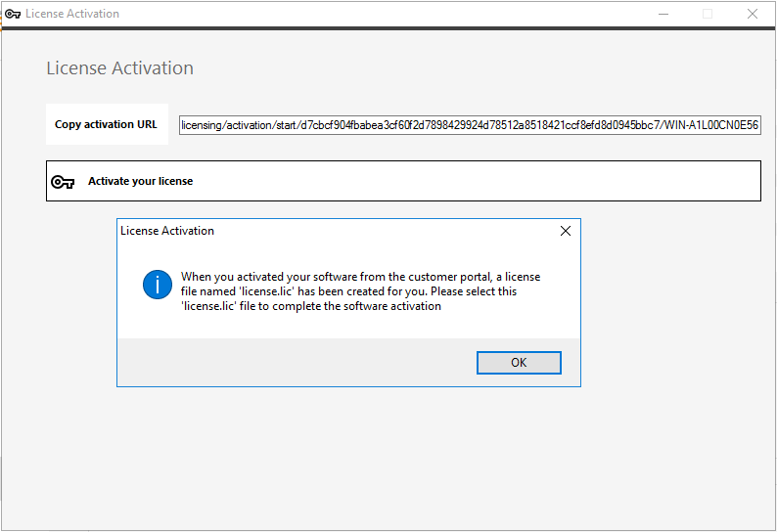Screen dimensions: 777x532
Task: Click the key icon beside Activate your license
Action: [63, 182]
